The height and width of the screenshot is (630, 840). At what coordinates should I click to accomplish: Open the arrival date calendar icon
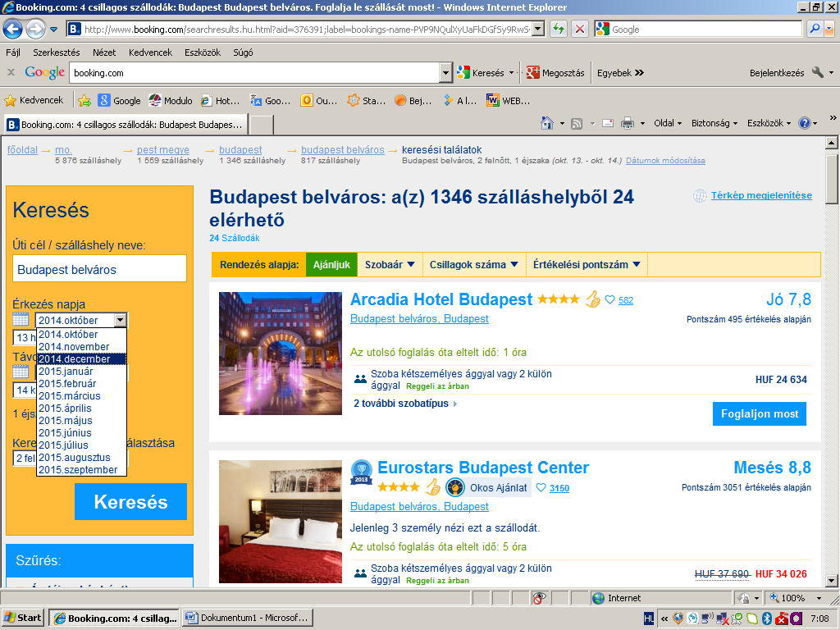pyautogui.click(x=21, y=320)
